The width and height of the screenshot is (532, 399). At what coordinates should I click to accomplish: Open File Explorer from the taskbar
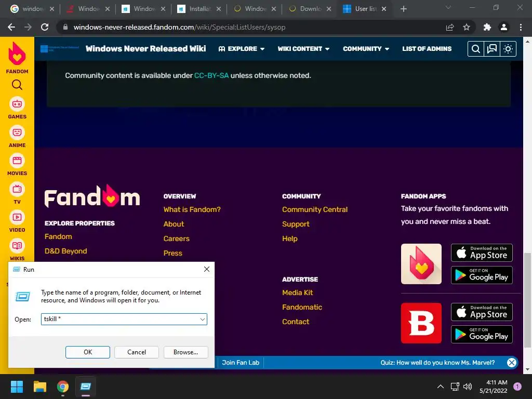tap(39, 387)
